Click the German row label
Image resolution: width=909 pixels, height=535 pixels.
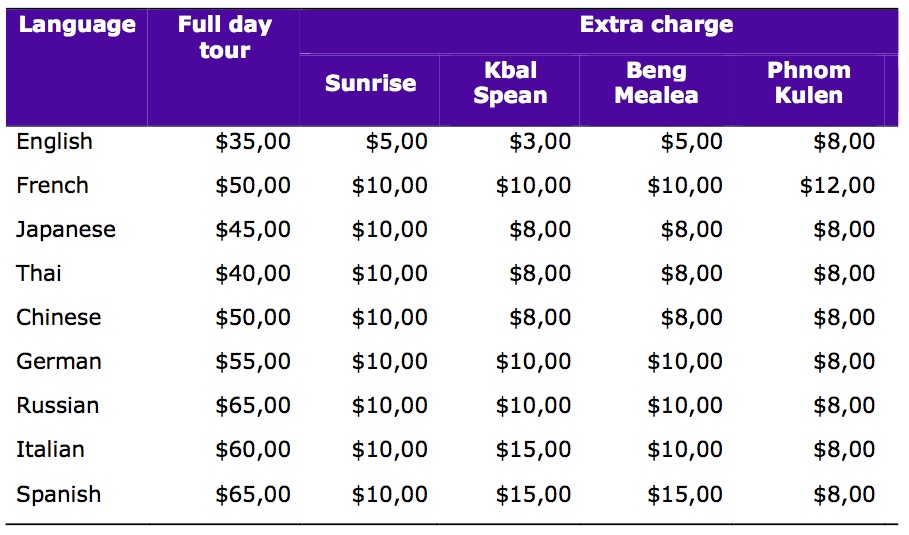pyautogui.click(x=59, y=361)
